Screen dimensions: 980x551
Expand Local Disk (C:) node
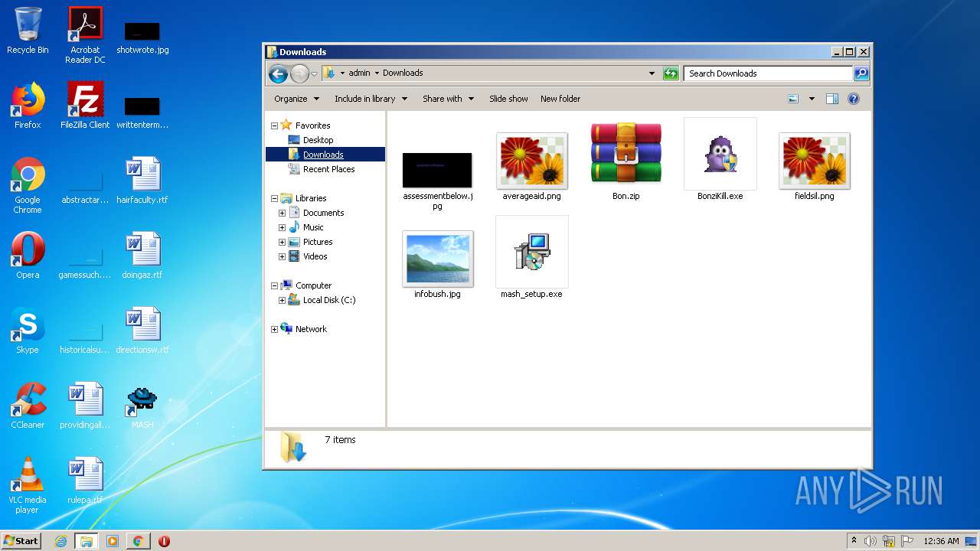click(282, 300)
